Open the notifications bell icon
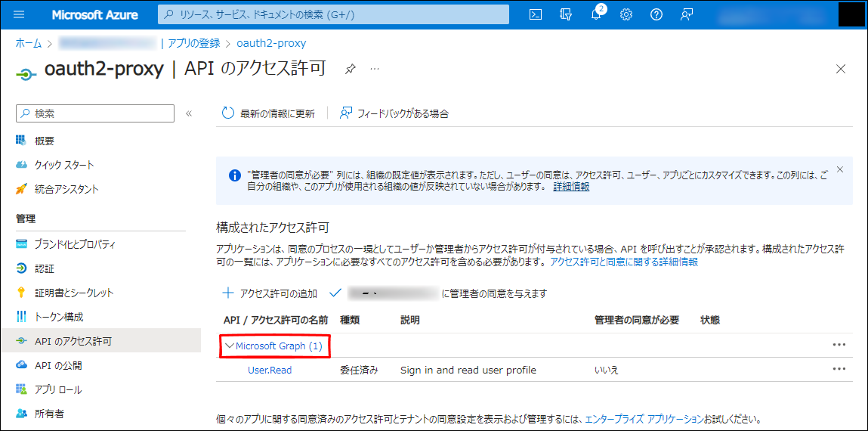The height and width of the screenshot is (431, 868). [x=596, y=14]
